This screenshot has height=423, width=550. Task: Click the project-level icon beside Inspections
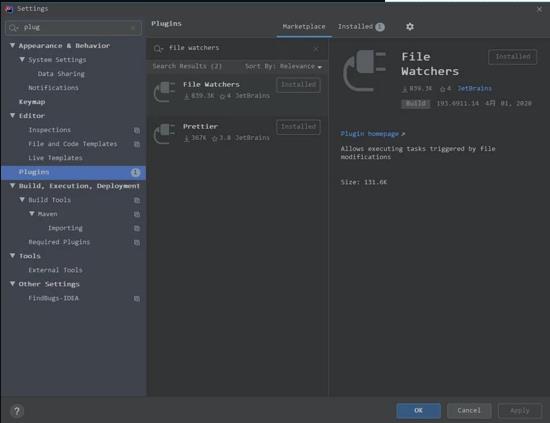click(137, 130)
